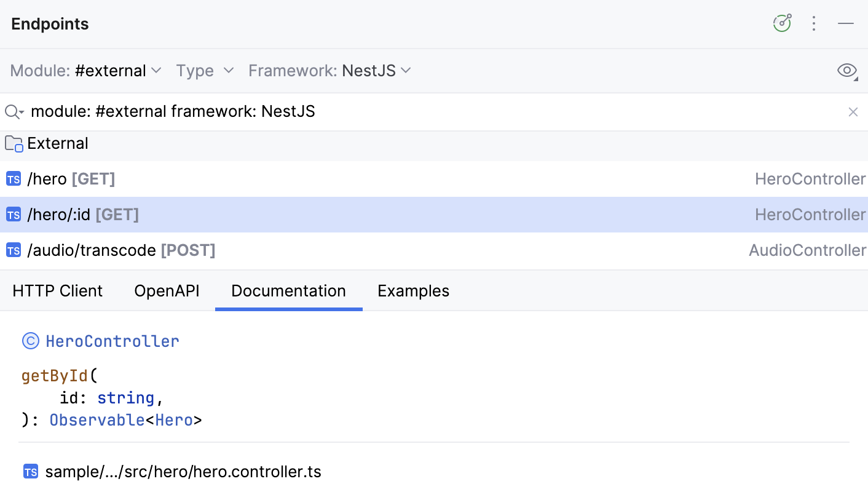Open the Type filter dropdown
Screen dimensions: 868x492
point(205,70)
